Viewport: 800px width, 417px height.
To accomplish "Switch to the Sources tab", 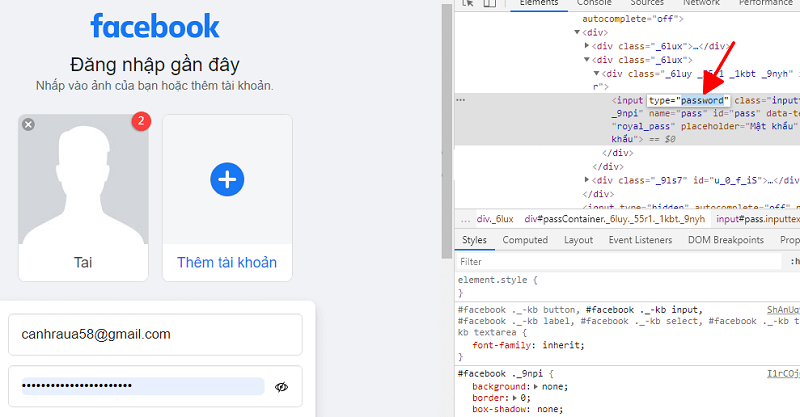I will [647, 3].
